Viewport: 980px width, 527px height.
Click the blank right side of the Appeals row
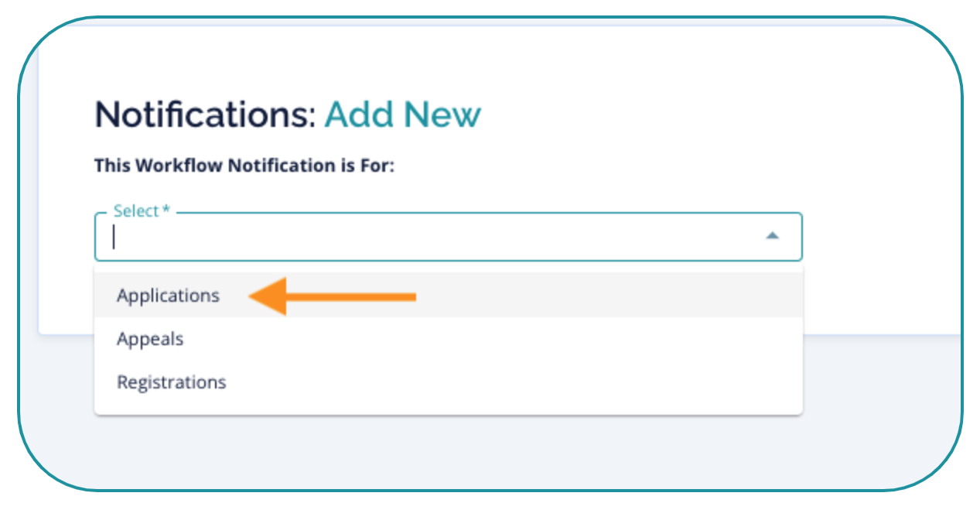[x=619, y=339]
